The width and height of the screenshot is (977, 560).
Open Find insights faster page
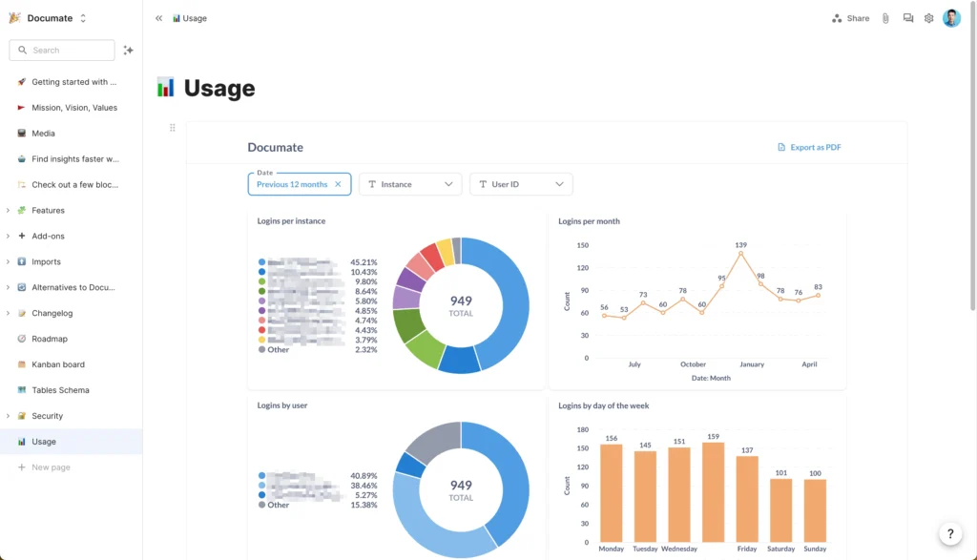click(x=74, y=159)
